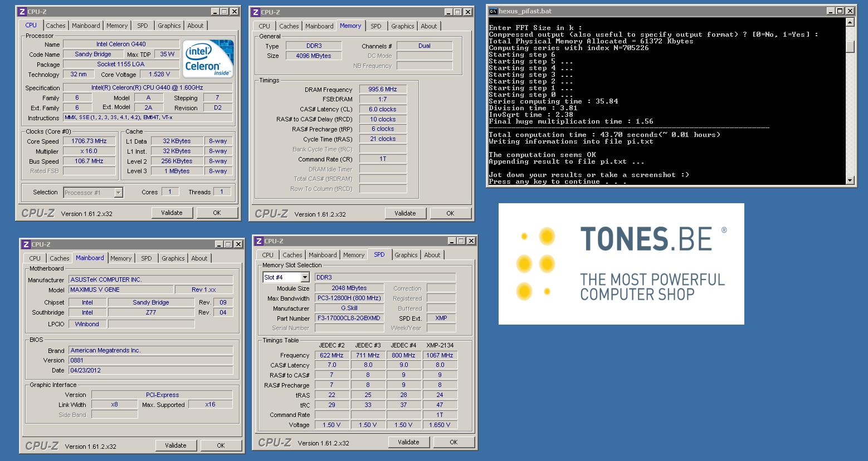Click the Sandy Bridge code name field

click(x=93, y=54)
